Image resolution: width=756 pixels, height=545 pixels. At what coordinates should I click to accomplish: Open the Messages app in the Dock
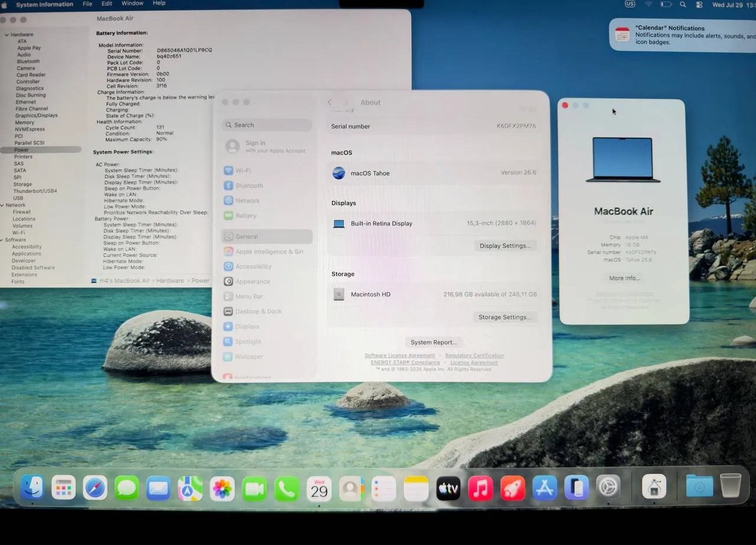[x=127, y=488]
